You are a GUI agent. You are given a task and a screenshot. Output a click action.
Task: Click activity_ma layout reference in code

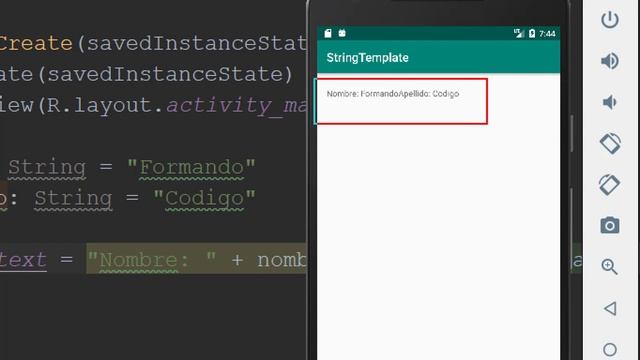coord(236,105)
